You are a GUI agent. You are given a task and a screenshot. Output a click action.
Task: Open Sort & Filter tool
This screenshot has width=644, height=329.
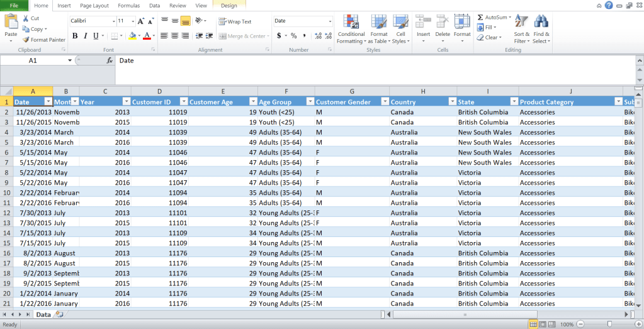pos(522,29)
